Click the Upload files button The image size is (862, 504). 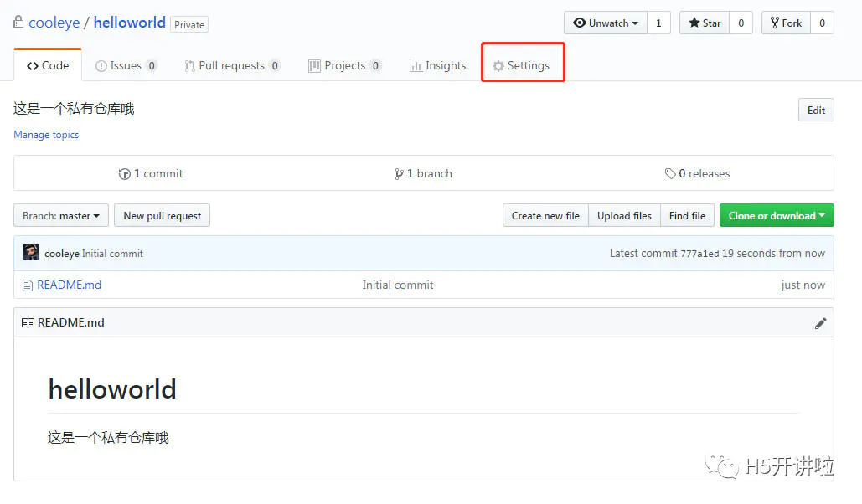point(624,215)
